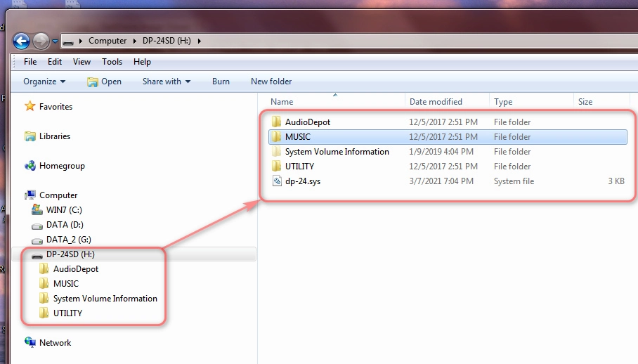
Task: Click the New folder button
Action: tap(271, 82)
